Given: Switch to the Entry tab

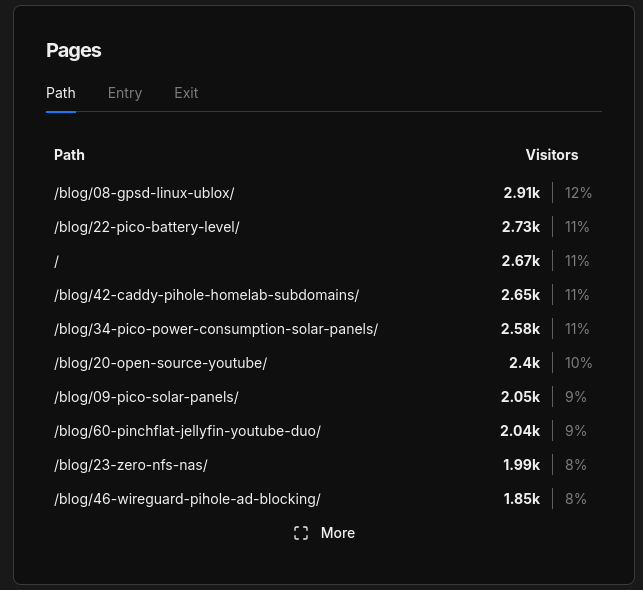Looking at the screenshot, I should tap(125, 93).
